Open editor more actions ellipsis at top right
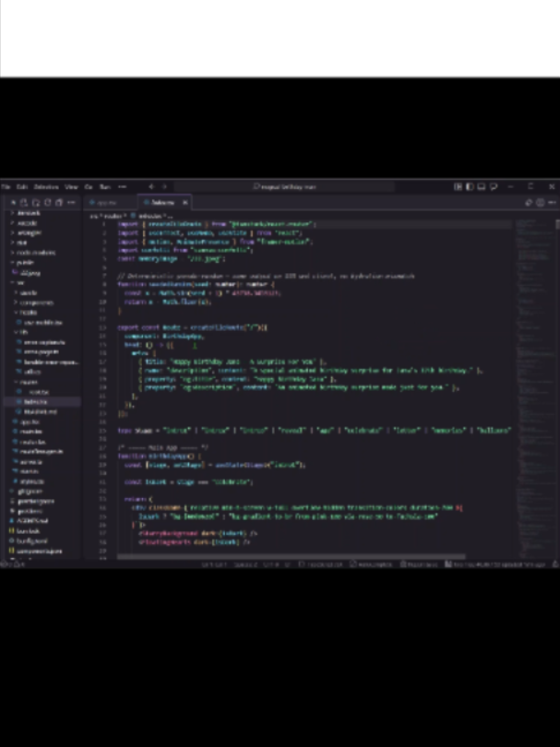This screenshot has height=747, width=560. click(x=552, y=203)
